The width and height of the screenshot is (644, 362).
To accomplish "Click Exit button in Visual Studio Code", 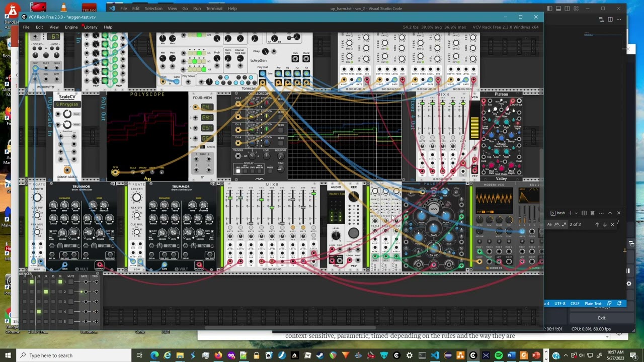I will coord(601,318).
